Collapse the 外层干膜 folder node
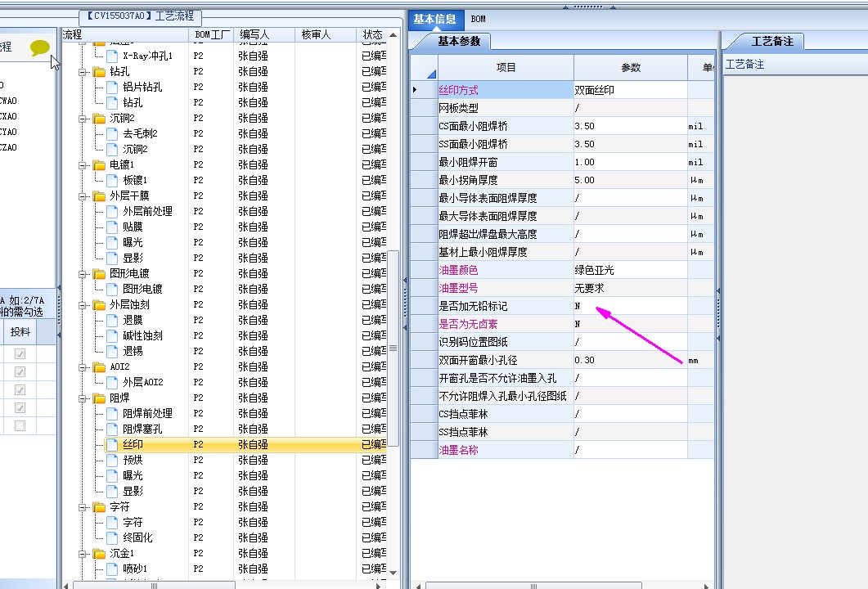The height and width of the screenshot is (589, 868). tap(82, 196)
